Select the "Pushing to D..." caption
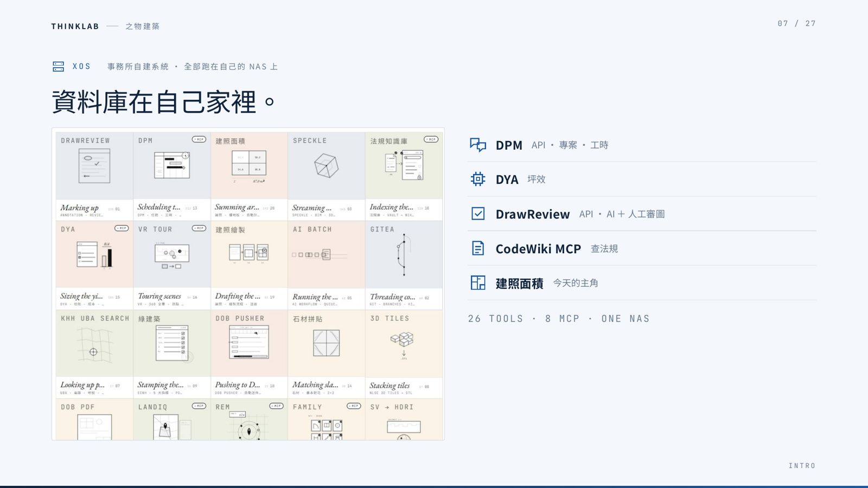This screenshot has height=488, width=868. pos(237,385)
